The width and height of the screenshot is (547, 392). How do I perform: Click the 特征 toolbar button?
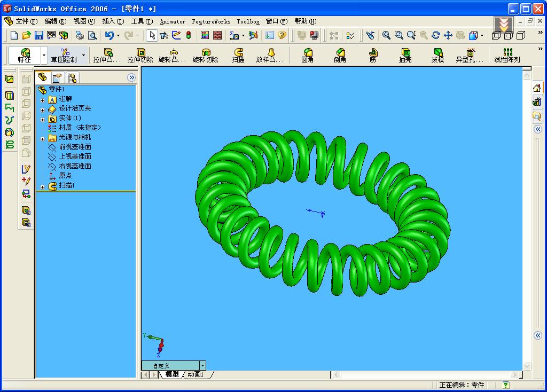[x=25, y=55]
